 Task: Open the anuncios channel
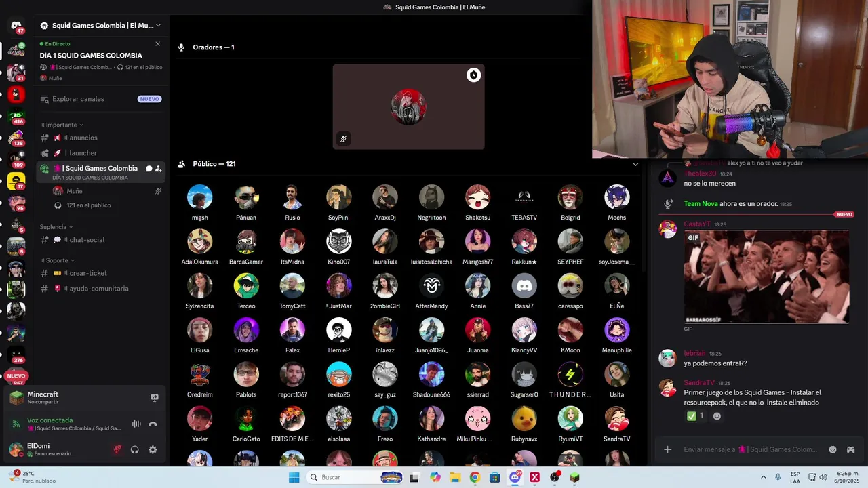(100, 138)
